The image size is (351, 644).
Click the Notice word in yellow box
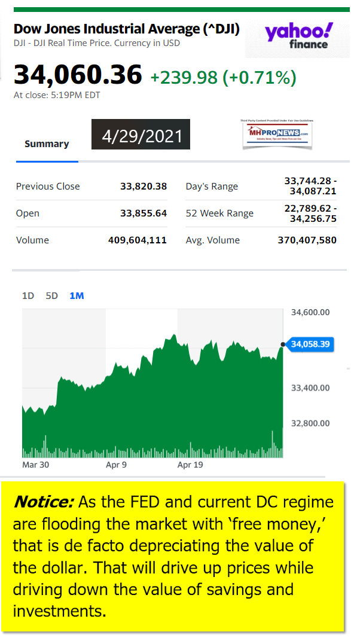[x=43, y=502]
